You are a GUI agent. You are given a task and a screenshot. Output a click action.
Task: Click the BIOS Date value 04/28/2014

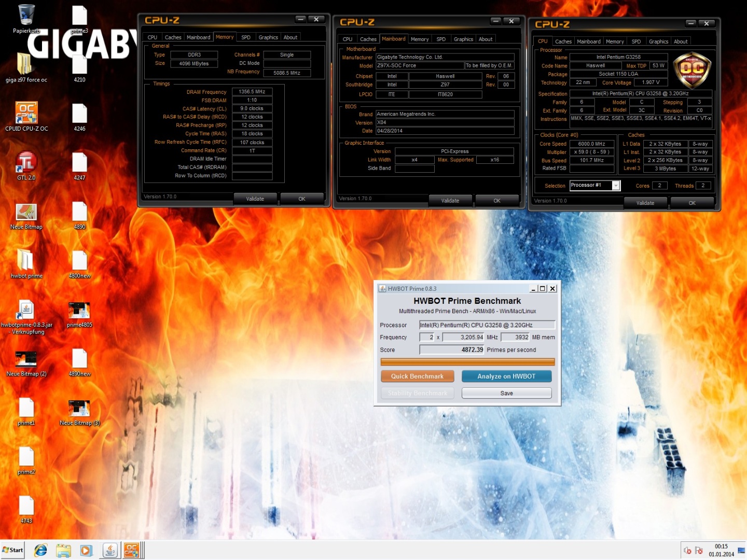point(445,131)
